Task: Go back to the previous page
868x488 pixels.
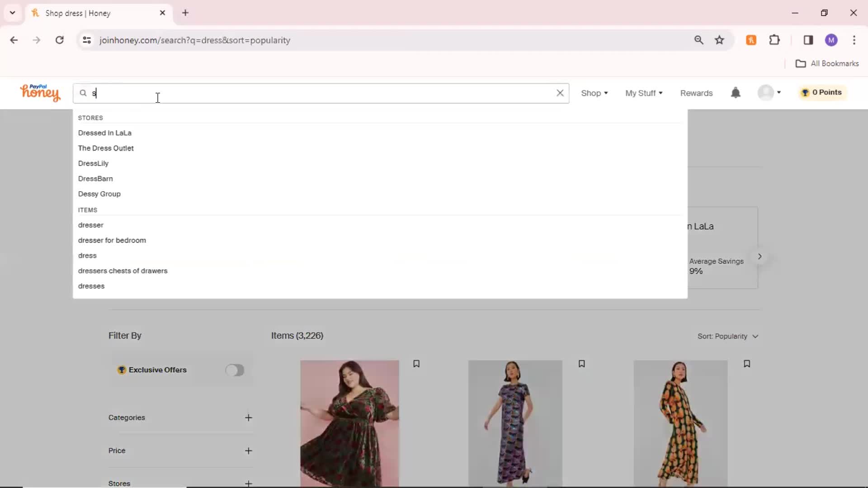Action: tap(14, 40)
